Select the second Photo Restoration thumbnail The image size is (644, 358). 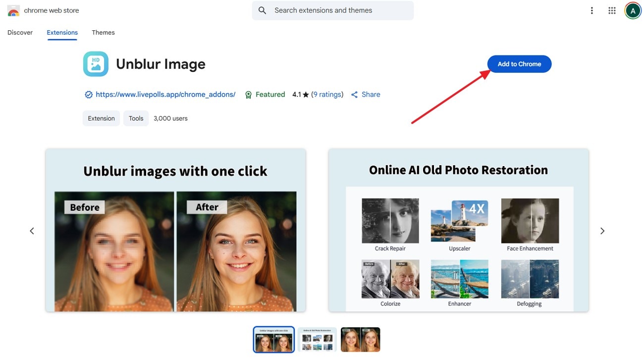click(317, 340)
